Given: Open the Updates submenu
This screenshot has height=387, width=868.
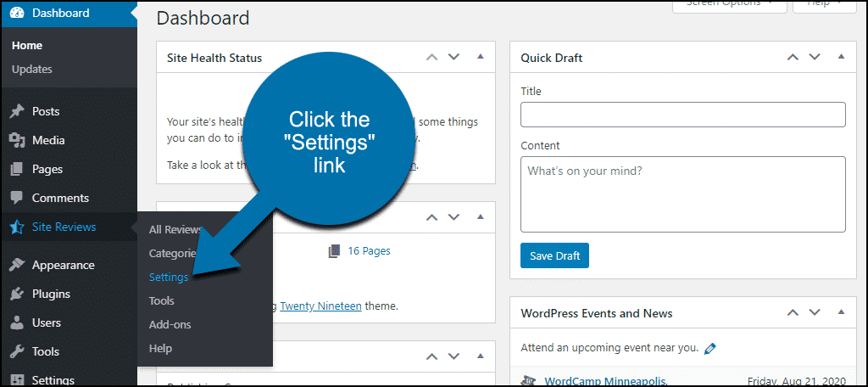Looking at the screenshot, I should 32,70.
